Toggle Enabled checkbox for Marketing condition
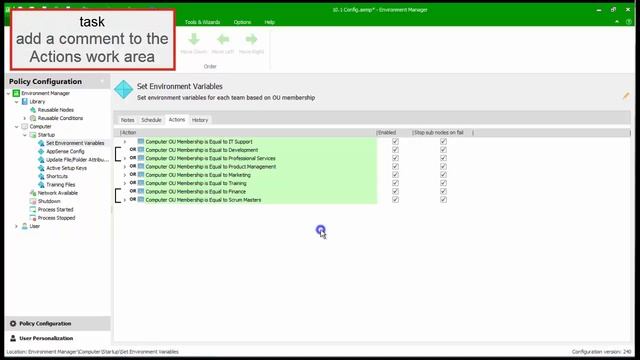Screen dimensions: 640x360 [x=395, y=175]
